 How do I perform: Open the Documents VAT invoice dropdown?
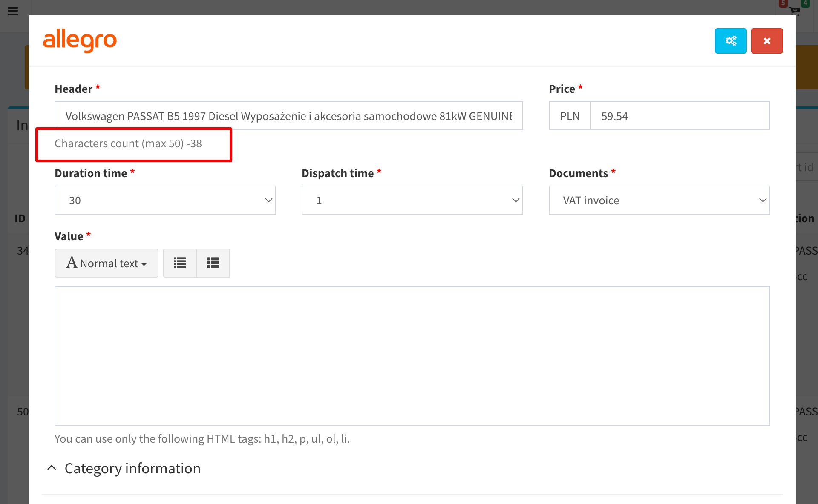pos(659,200)
